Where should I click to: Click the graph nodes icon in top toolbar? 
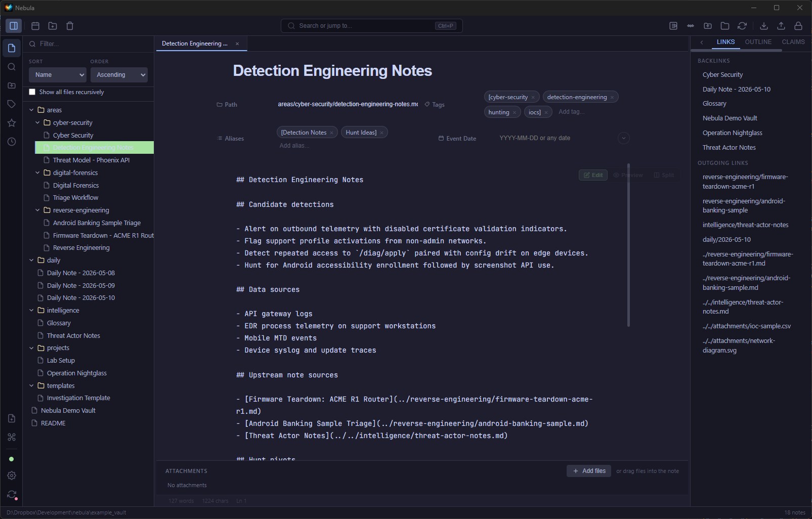pos(691,26)
